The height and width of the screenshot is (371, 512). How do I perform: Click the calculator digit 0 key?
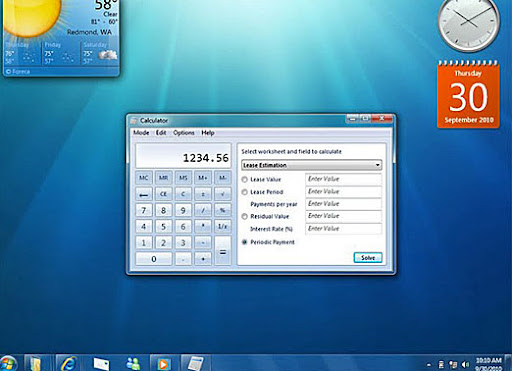pyautogui.click(x=154, y=259)
